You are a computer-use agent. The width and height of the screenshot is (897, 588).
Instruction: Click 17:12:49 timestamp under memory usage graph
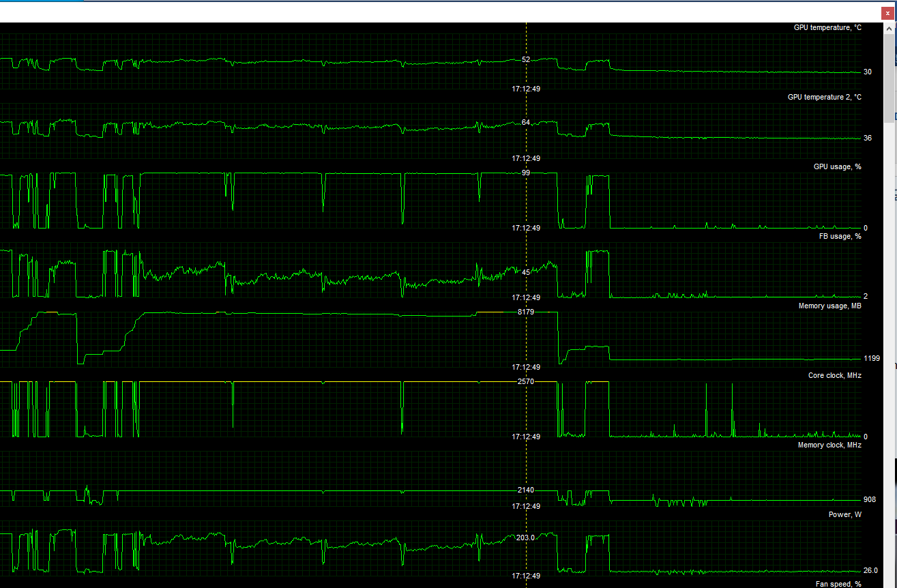[526, 367]
